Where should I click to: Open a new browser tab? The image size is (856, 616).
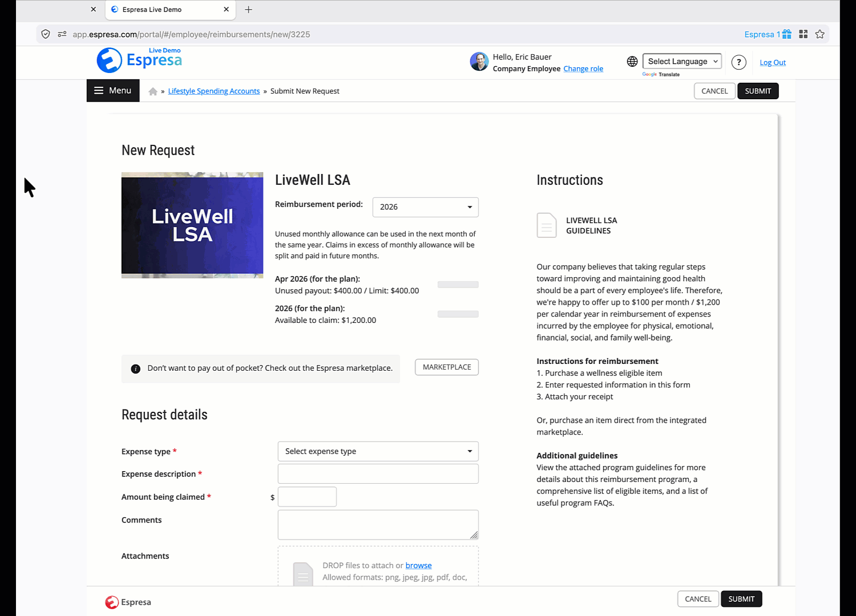click(248, 10)
